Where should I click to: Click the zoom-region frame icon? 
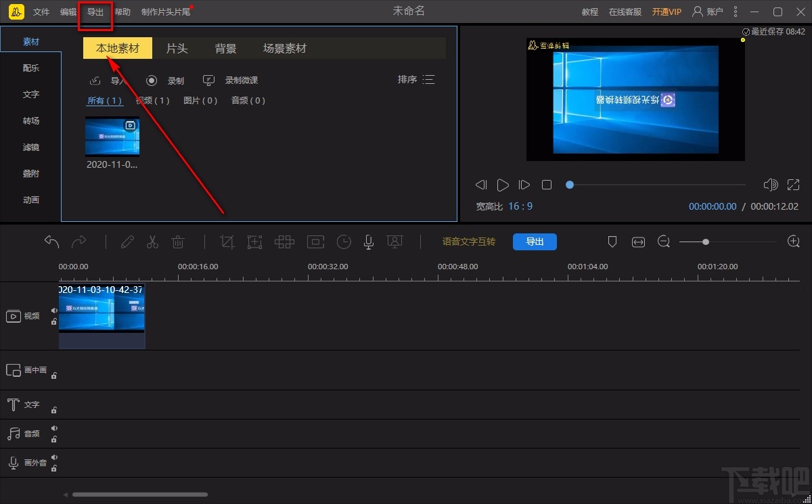point(254,242)
